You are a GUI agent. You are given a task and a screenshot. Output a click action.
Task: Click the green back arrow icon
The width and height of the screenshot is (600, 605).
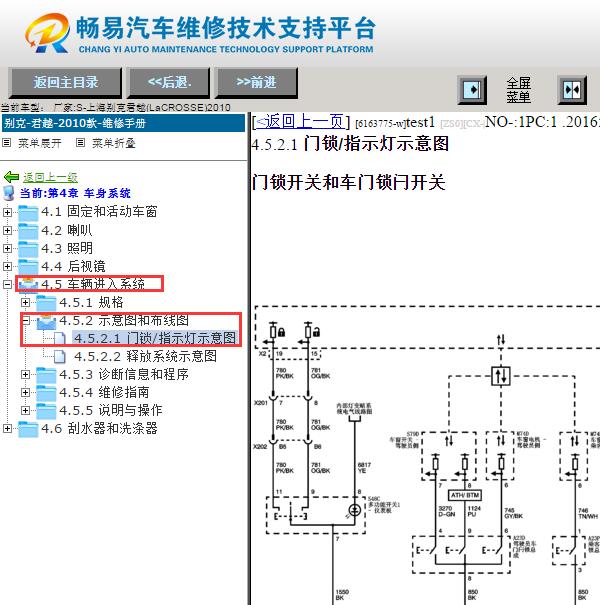point(11,177)
